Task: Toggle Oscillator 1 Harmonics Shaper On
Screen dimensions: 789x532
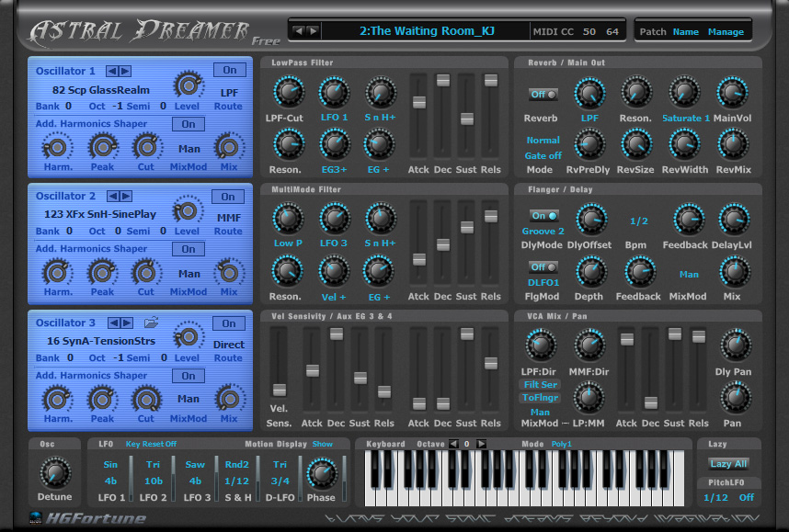Action: (189, 124)
